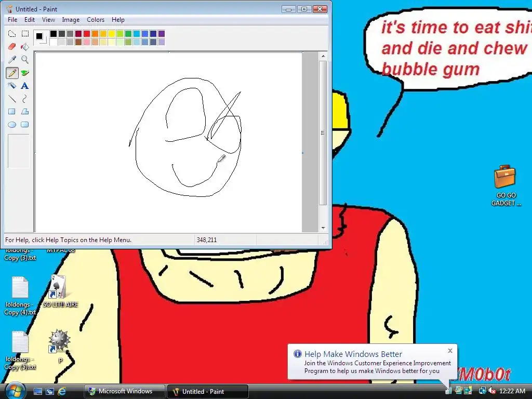Click the network tray icon
Screen dimensions: 532x399
(x=482, y=391)
